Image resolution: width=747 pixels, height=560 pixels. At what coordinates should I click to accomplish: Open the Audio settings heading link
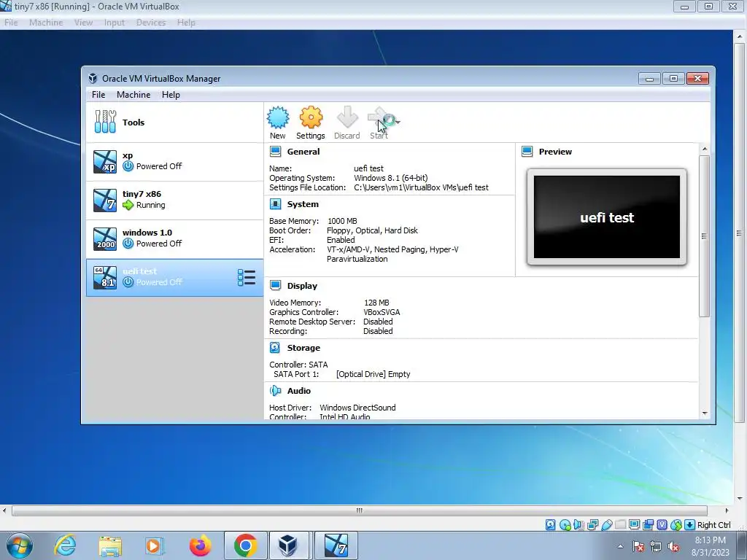tap(298, 391)
